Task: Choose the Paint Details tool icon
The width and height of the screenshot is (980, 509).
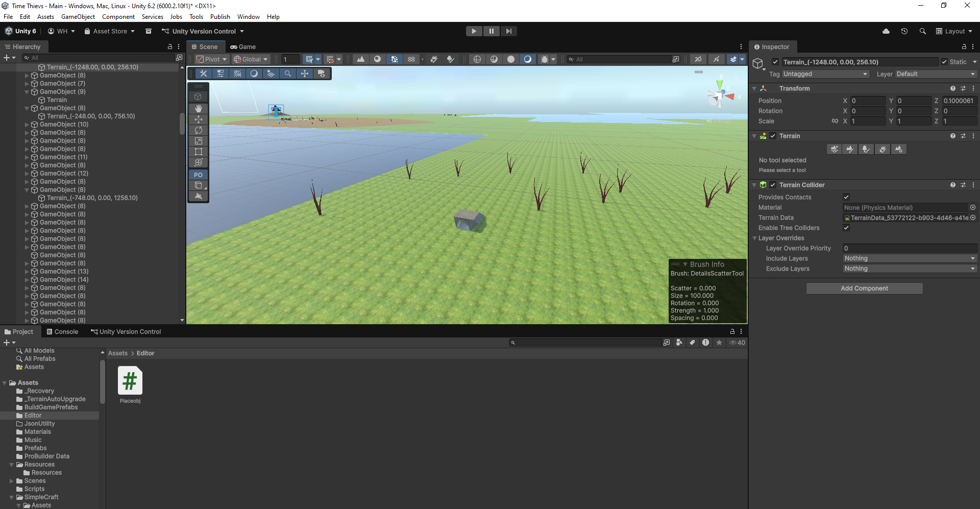Action: [x=883, y=149]
